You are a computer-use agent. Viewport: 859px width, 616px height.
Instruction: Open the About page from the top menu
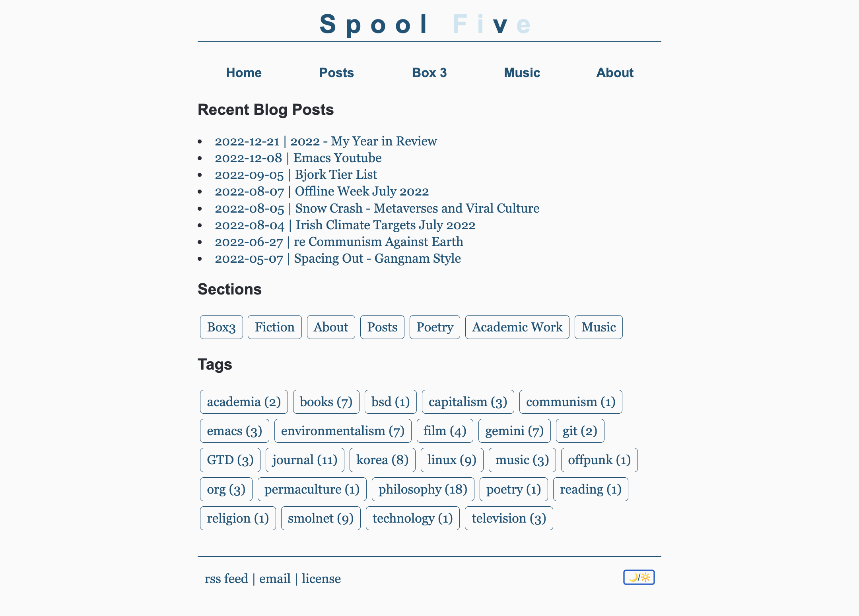[614, 73]
